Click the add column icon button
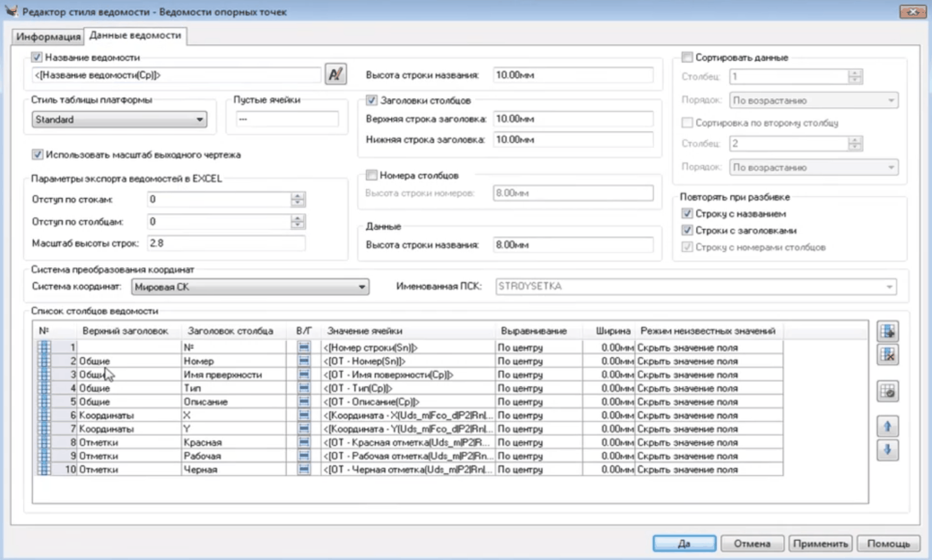Viewport: 932px width, 560px height. [x=888, y=331]
